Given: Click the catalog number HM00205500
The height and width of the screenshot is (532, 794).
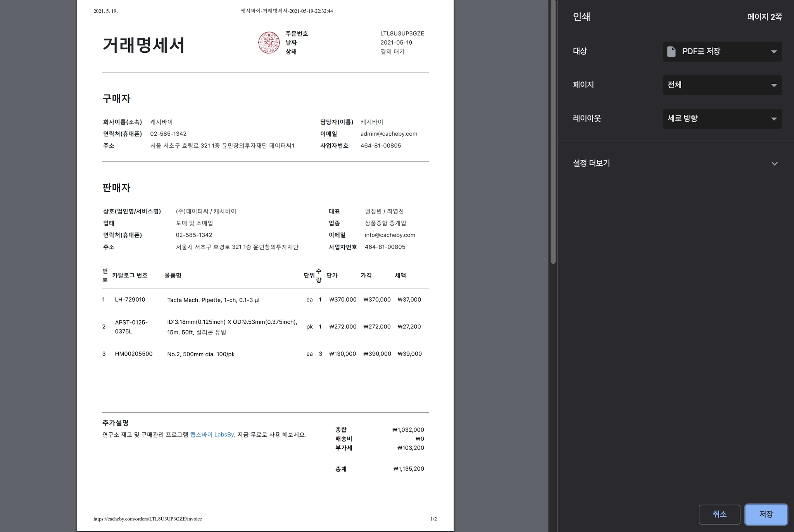Looking at the screenshot, I should tap(134, 354).
